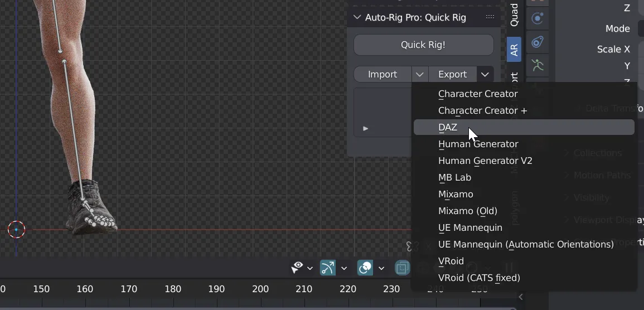Switch to the AR sidebar tab
644x310 pixels.
tap(514, 50)
